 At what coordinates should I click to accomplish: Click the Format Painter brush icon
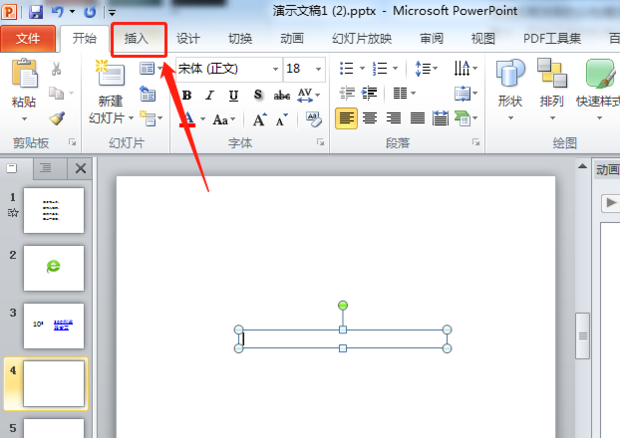57,118
